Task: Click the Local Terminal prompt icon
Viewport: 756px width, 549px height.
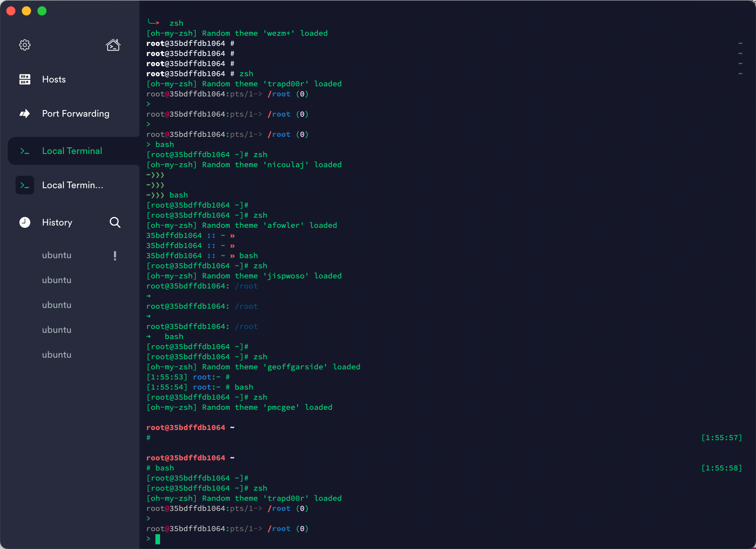Action: click(x=24, y=151)
